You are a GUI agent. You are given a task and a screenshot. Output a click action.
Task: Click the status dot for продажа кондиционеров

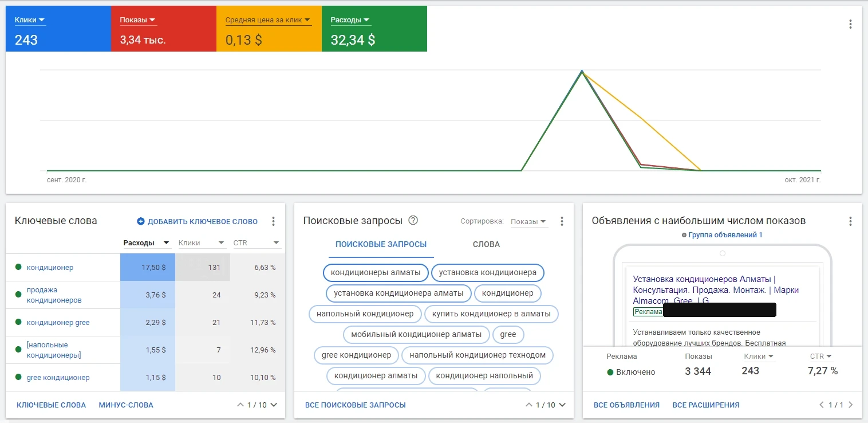18,295
